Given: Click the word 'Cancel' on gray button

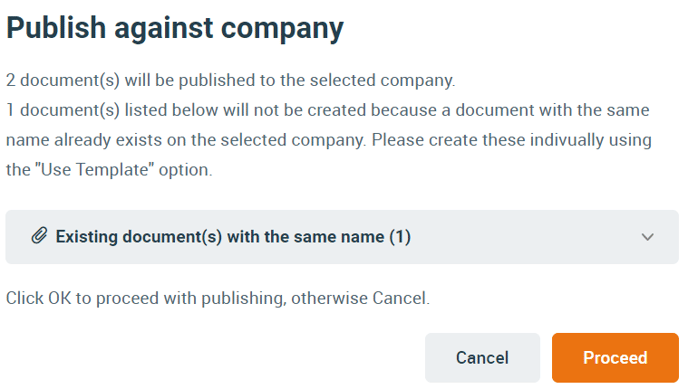Looking at the screenshot, I should [x=482, y=358].
